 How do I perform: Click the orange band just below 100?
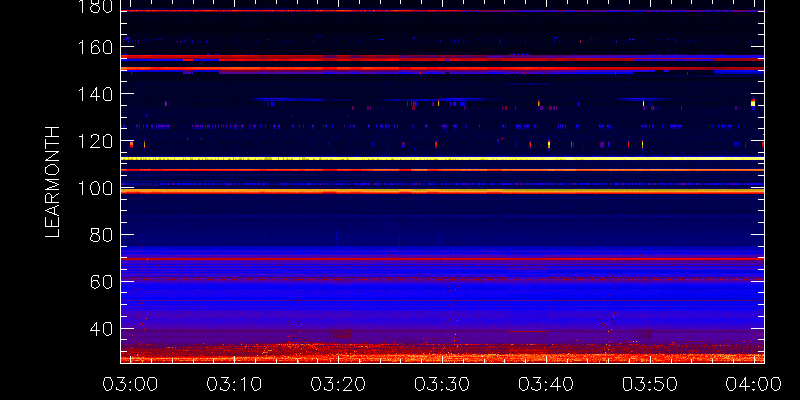(442, 191)
